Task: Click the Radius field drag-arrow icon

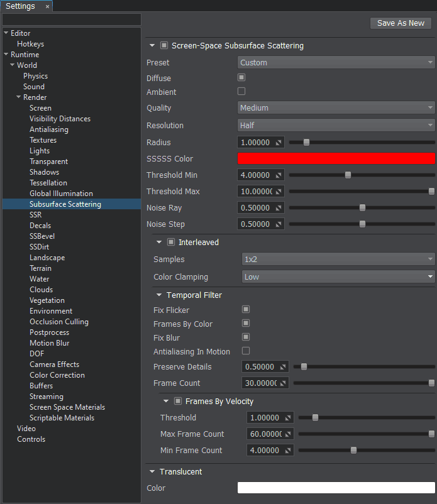Action: click(279, 143)
